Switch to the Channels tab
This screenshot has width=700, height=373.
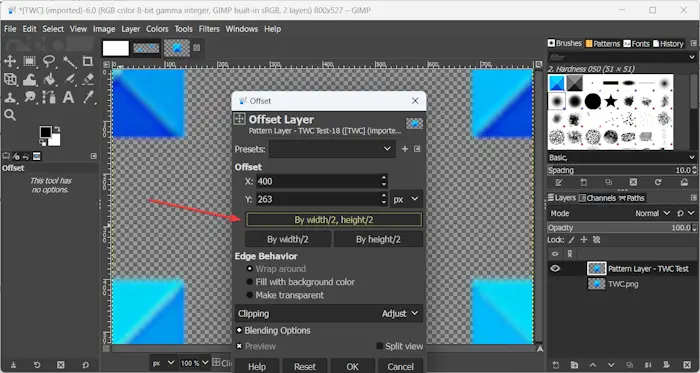[597, 198]
